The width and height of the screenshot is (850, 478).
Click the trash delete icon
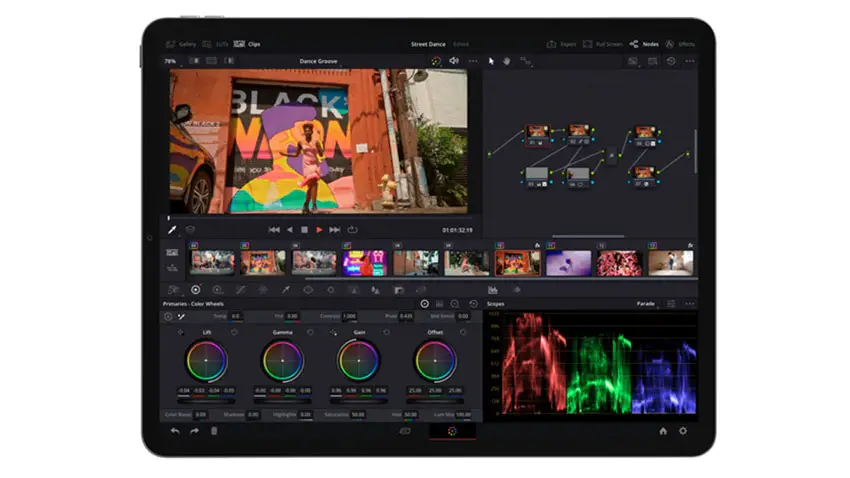pyautogui.click(x=214, y=431)
